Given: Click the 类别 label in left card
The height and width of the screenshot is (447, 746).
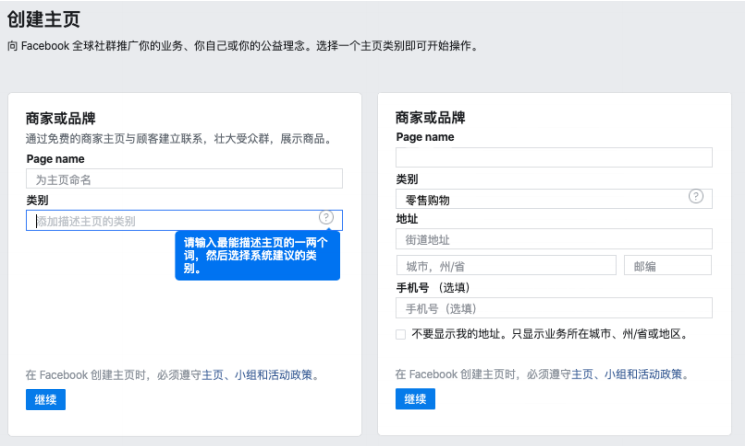Looking at the screenshot, I should (x=37, y=200).
